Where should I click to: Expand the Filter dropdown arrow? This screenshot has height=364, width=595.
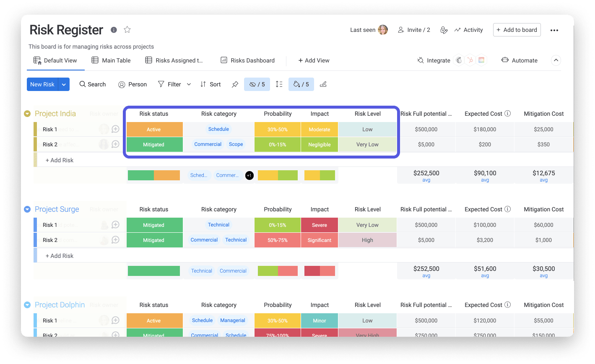[x=189, y=84]
